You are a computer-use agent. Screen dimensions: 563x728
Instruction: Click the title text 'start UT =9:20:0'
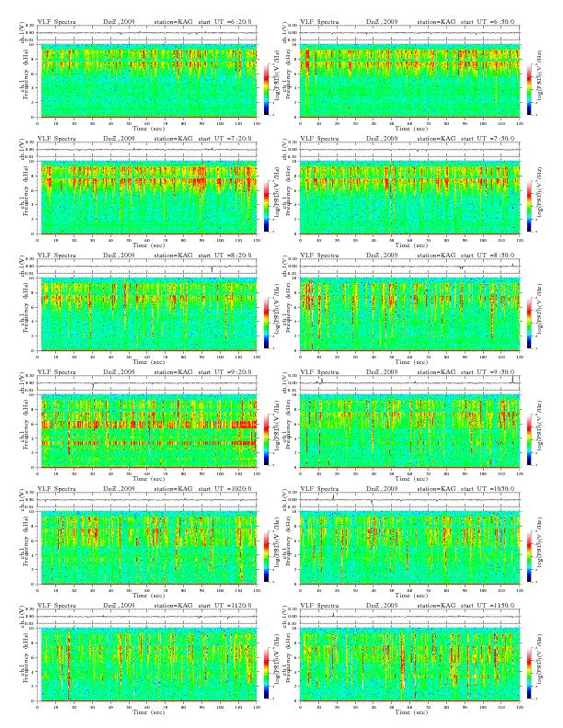coord(224,372)
